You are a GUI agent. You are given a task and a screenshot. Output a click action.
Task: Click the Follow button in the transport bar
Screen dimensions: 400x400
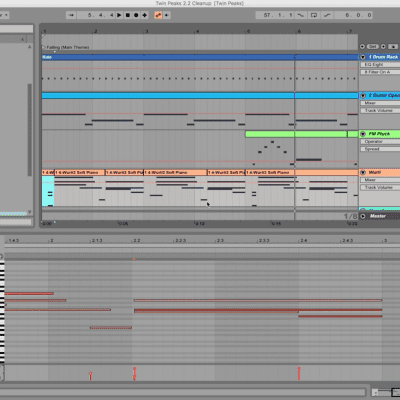point(71,15)
